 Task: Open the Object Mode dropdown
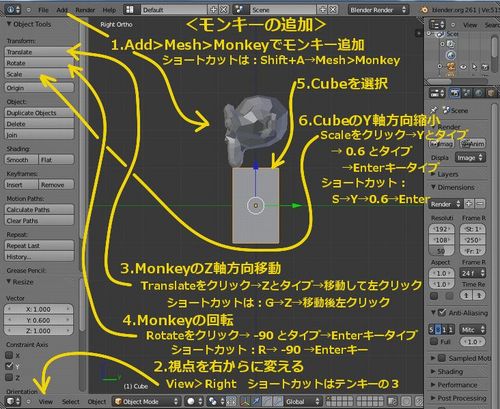[x=147, y=401]
